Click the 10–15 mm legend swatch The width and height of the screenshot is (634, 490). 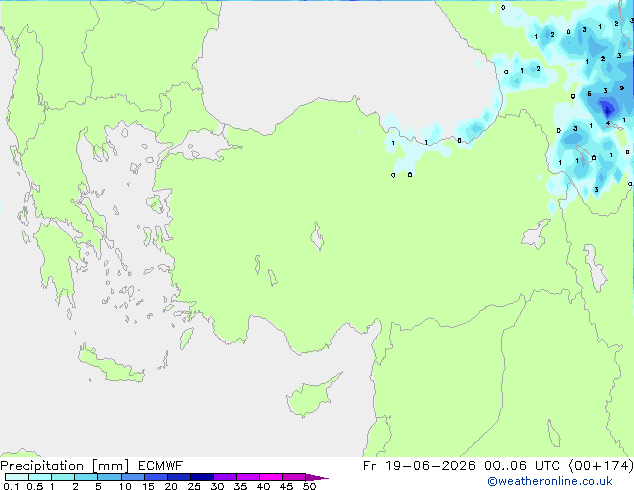pyautogui.click(x=132, y=477)
